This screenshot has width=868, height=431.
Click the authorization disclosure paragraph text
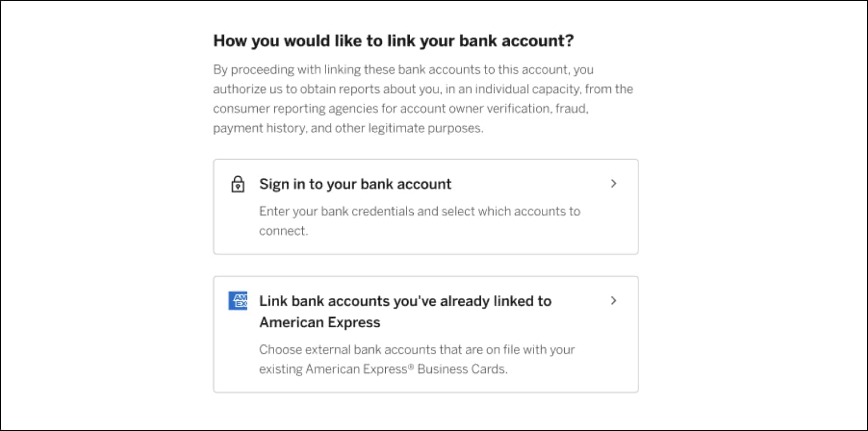click(423, 98)
